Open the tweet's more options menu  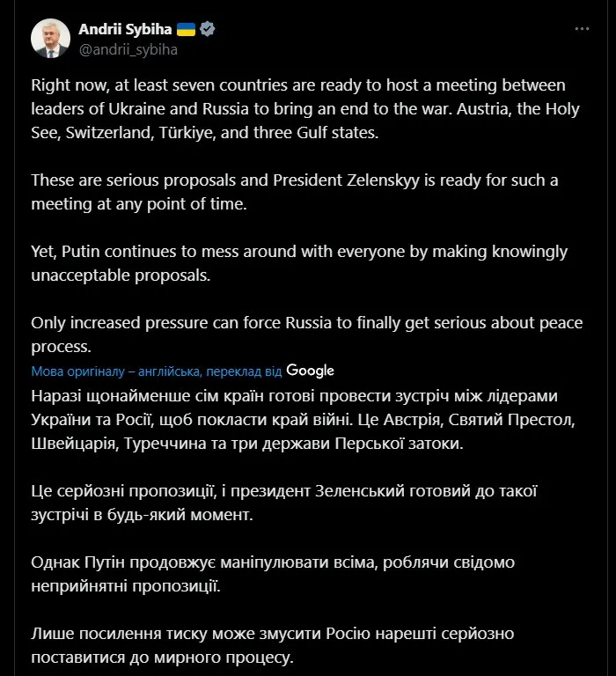tap(582, 29)
